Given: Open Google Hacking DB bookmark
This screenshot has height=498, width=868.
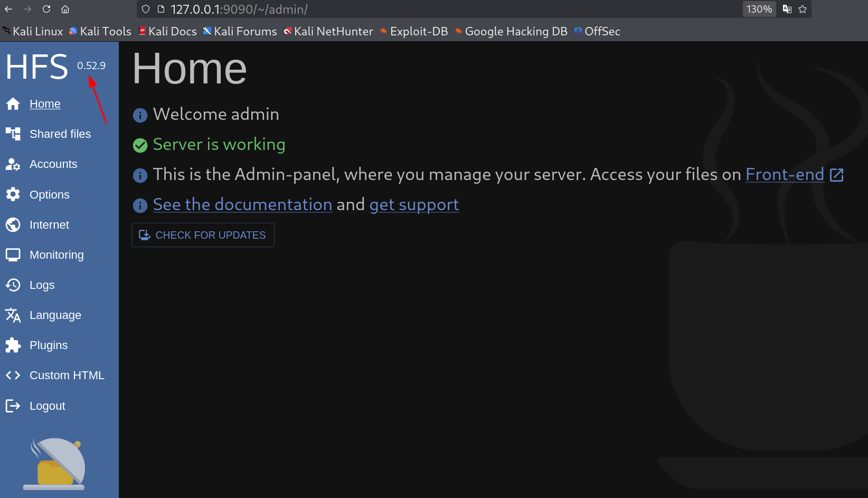Looking at the screenshot, I should coord(511,31).
